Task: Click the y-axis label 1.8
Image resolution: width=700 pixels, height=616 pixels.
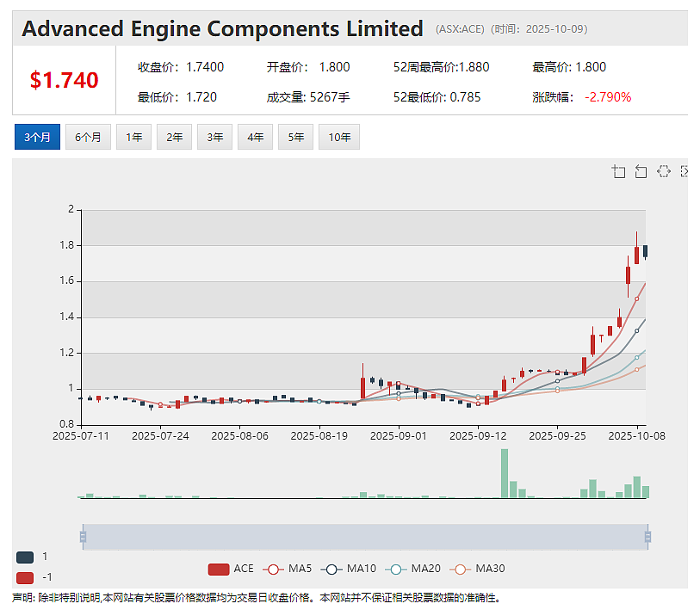Action: coord(67,245)
